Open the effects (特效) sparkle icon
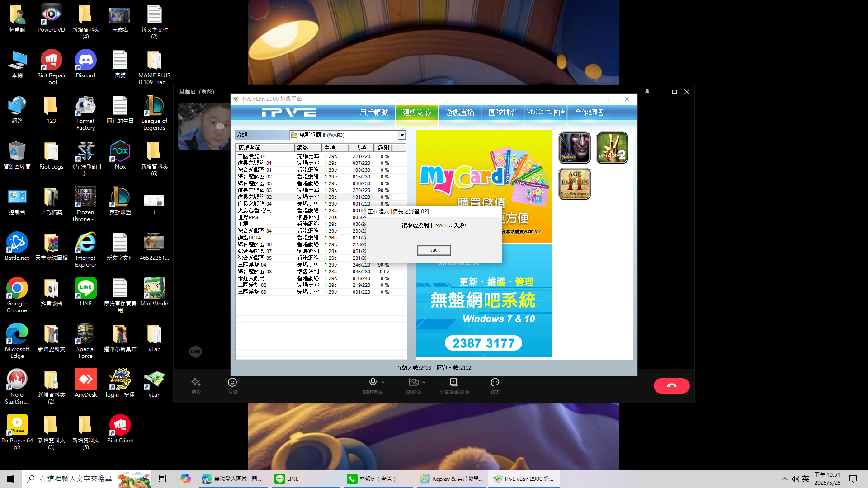Screen dimensions: 868x488 pyautogui.click(x=196, y=383)
